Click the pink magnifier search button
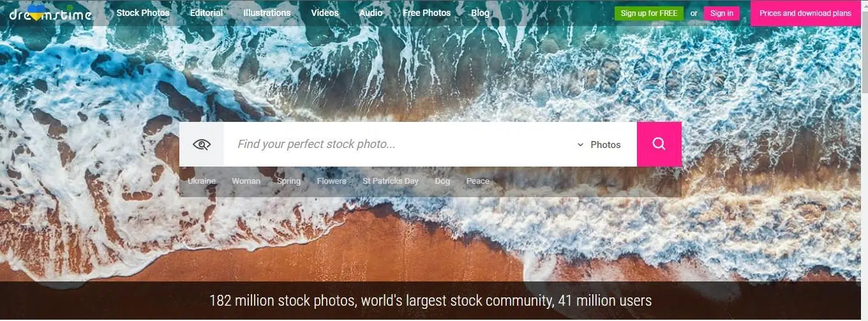Screen dimensions: 868x321 [x=659, y=144]
